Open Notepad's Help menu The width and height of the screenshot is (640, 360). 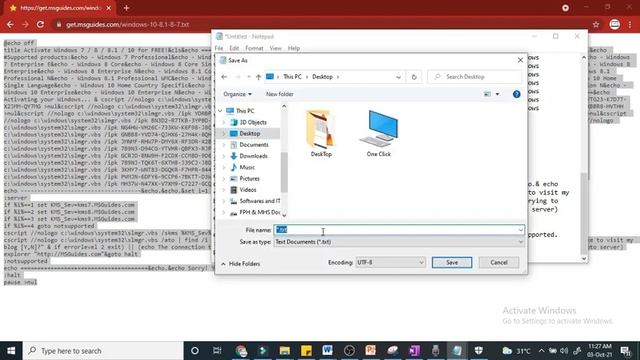293,48
